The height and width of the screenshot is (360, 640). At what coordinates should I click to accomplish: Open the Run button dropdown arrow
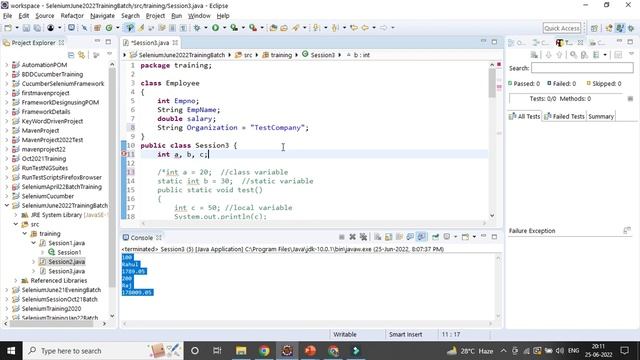tap(224, 28)
